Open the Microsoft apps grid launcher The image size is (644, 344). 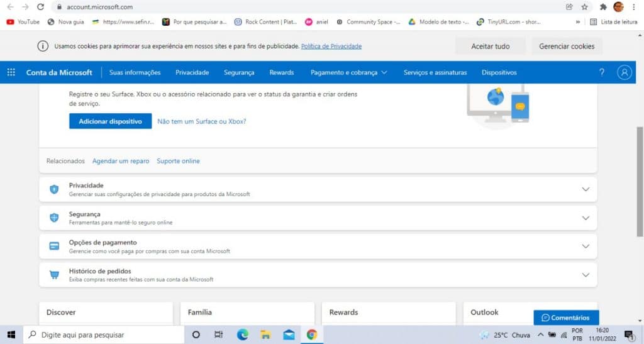tap(11, 72)
